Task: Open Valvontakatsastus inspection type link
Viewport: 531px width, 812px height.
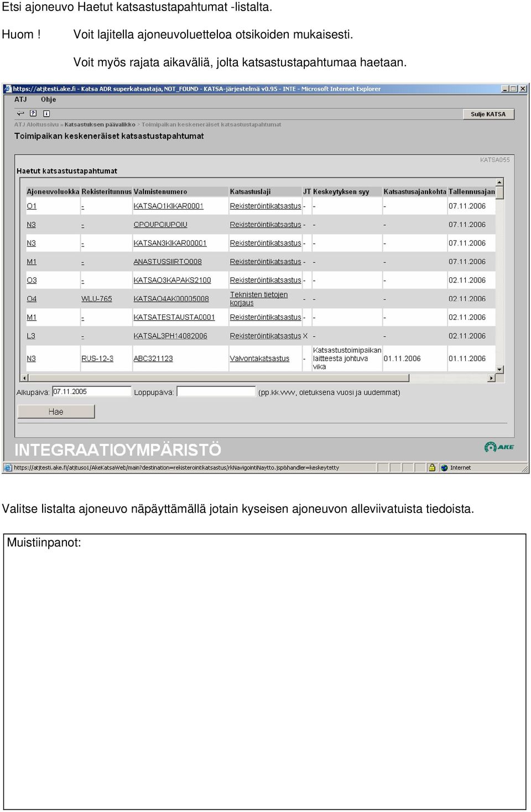Action: click(259, 358)
